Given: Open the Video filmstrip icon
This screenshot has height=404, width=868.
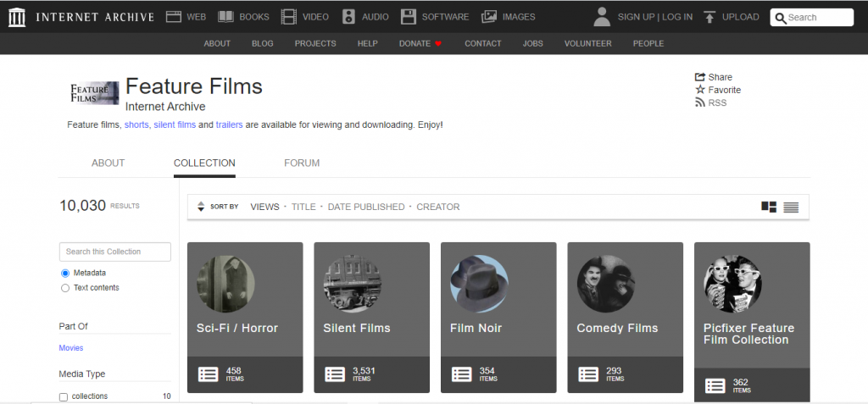Looking at the screenshot, I should click(289, 17).
